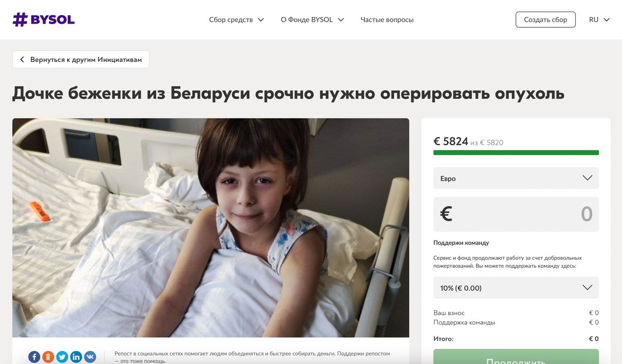Open the О Фонде BYSOL menu
The width and height of the screenshot is (622, 364).
312,19
